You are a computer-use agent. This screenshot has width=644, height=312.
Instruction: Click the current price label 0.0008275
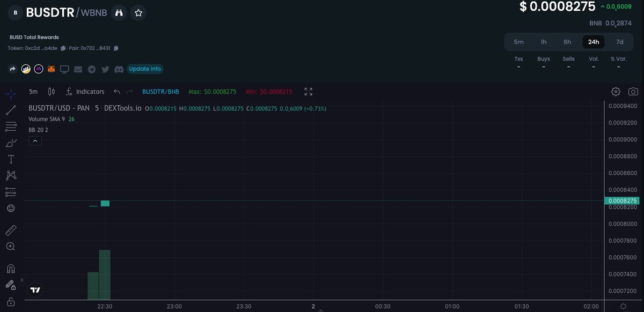[623, 201]
